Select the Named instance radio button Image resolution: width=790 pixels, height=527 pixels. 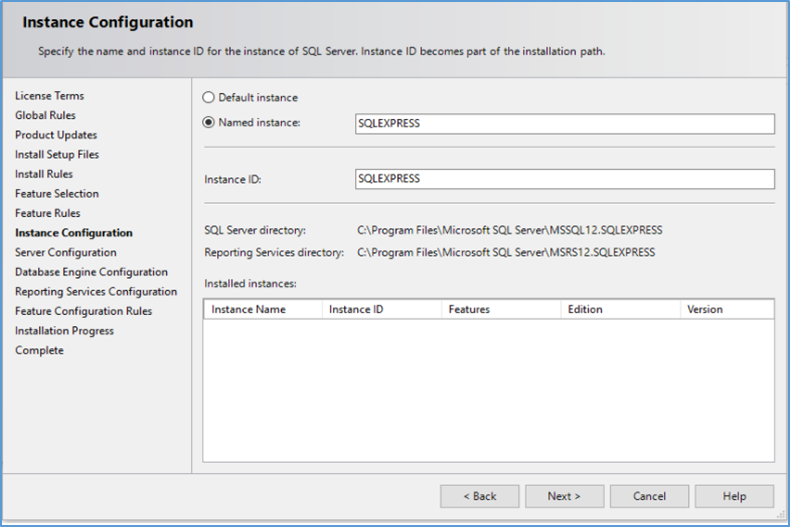click(x=208, y=122)
